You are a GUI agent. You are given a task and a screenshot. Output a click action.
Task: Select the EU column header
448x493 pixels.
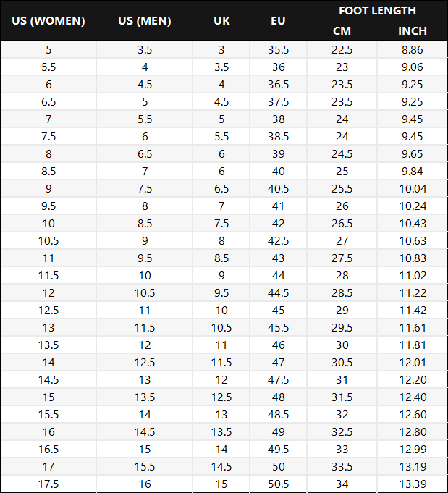278,20
